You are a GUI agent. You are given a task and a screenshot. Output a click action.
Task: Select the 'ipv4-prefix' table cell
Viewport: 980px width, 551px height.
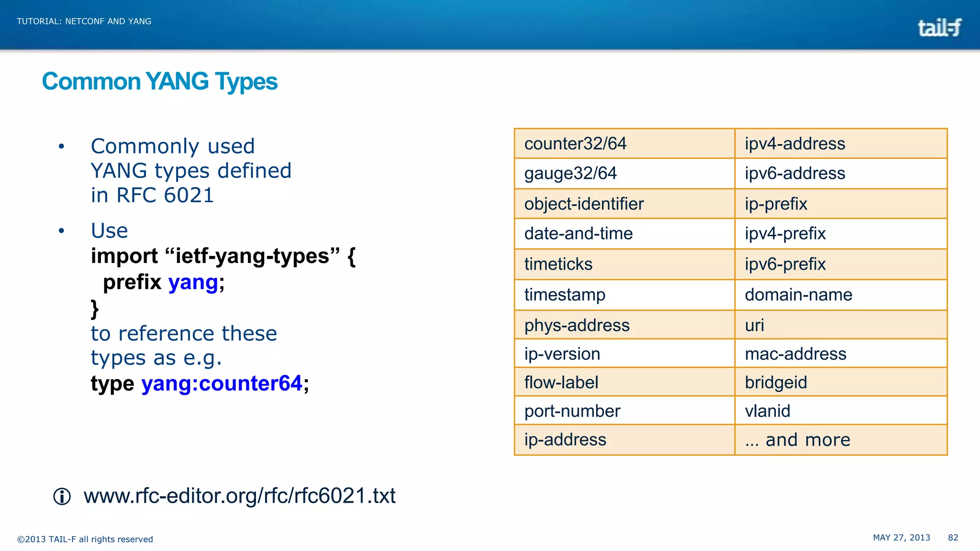pos(841,234)
